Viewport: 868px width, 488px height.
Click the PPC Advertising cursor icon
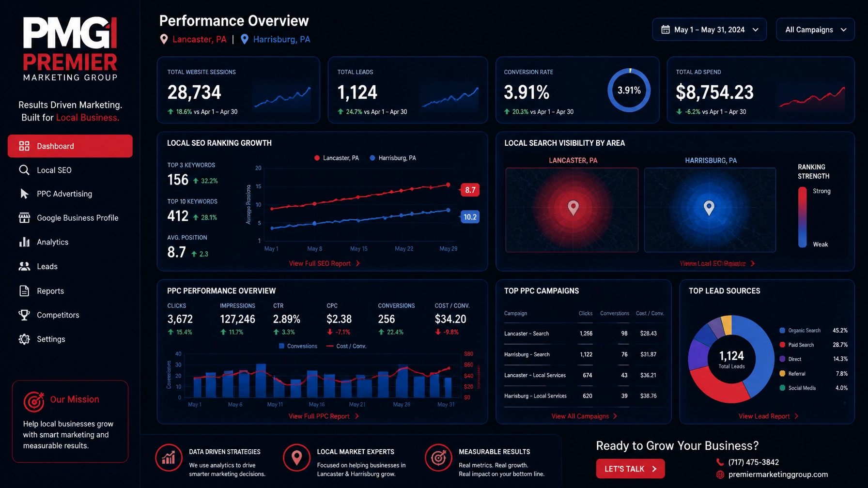(24, 194)
